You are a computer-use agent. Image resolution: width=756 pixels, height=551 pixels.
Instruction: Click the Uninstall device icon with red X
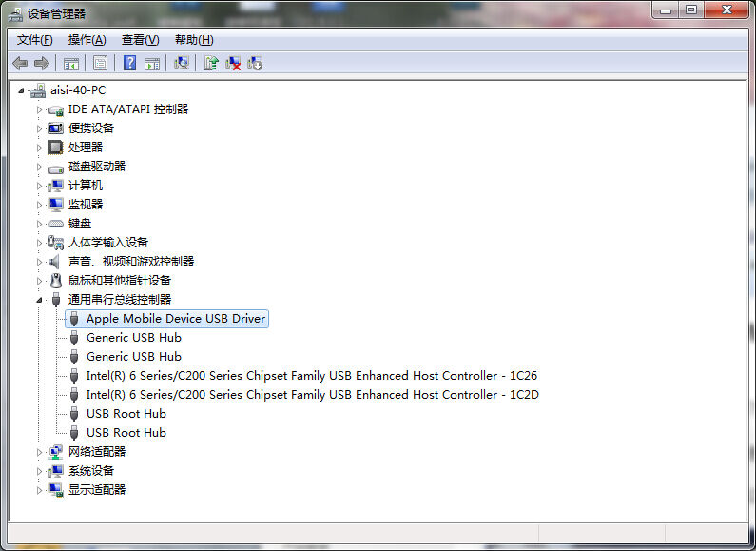[x=233, y=63]
